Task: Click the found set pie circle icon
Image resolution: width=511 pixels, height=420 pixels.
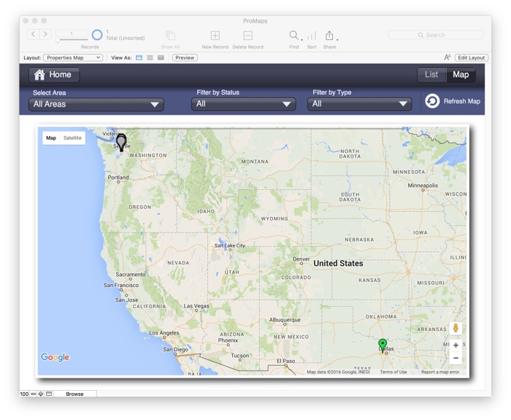Action: 97,35
